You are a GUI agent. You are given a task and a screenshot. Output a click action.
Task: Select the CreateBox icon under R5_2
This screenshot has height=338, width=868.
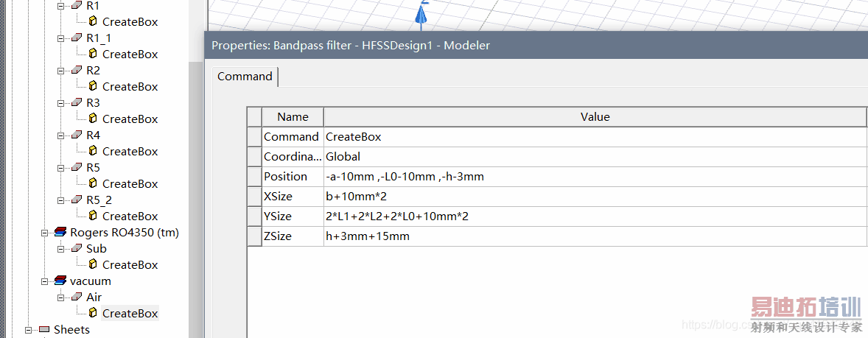[93, 216]
